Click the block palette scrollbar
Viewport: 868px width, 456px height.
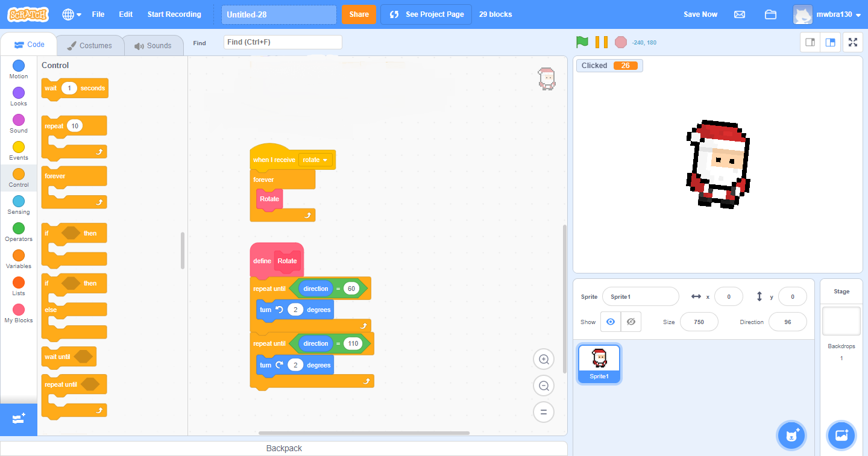(183, 251)
